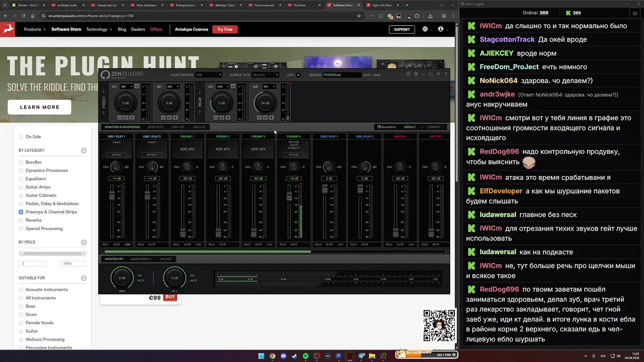644x362 pixels.
Task: Click ADD AFX on PREAMP 3
Action: (258, 149)
